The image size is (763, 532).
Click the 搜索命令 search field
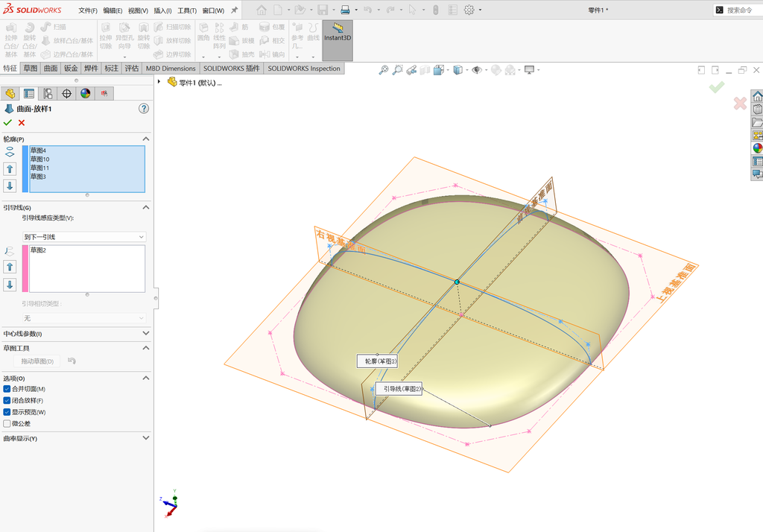[740, 10]
